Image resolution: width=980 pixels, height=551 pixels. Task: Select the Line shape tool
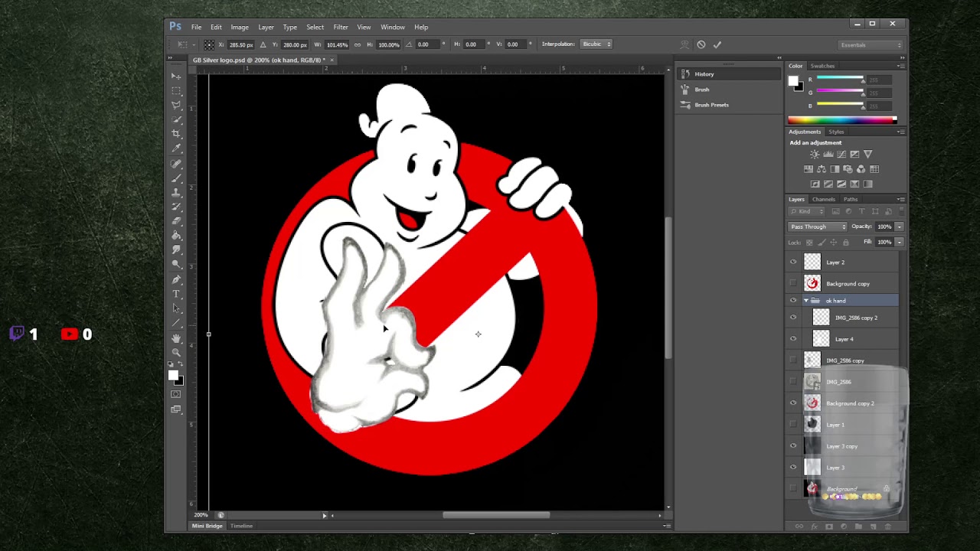[x=176, y=324]
